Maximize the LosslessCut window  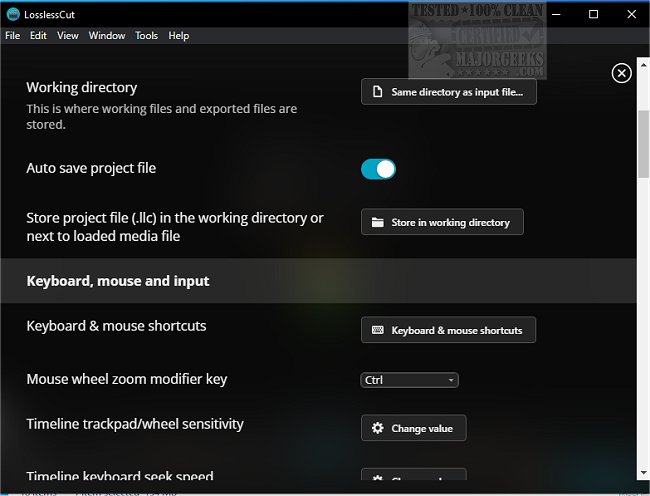click(x=593, y=14)
